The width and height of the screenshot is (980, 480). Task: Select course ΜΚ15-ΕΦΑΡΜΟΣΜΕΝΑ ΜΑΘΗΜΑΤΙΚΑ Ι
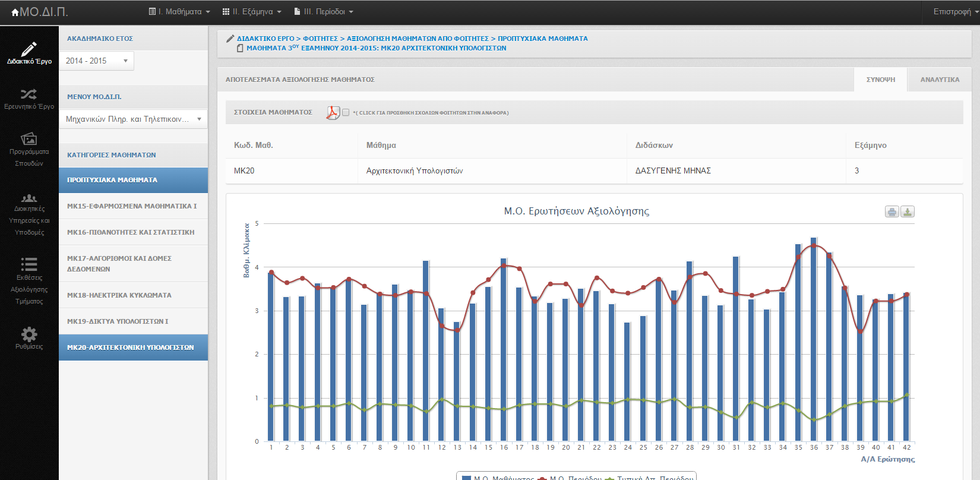tap(134, 206)
